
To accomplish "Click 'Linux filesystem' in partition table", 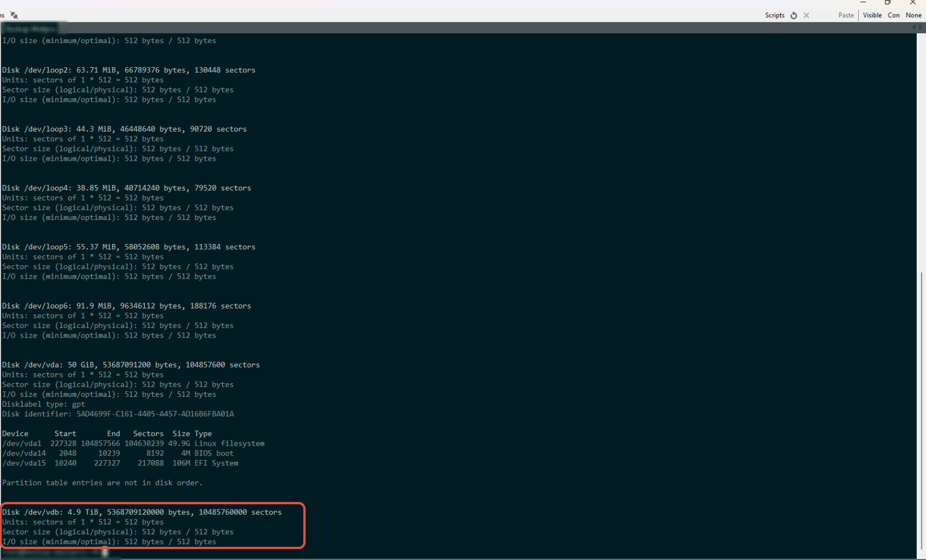I will click(229, 443).
